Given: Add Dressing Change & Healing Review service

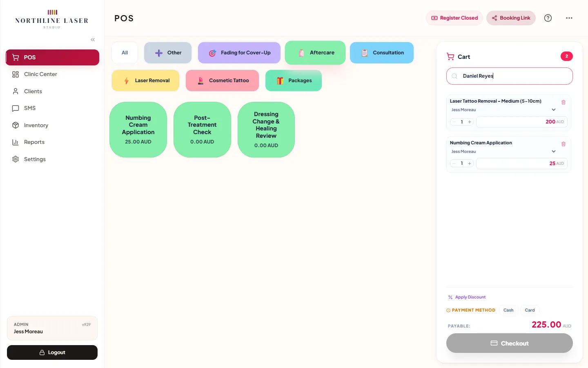Looking at the screenshot, I should click(x=266, y=130).
